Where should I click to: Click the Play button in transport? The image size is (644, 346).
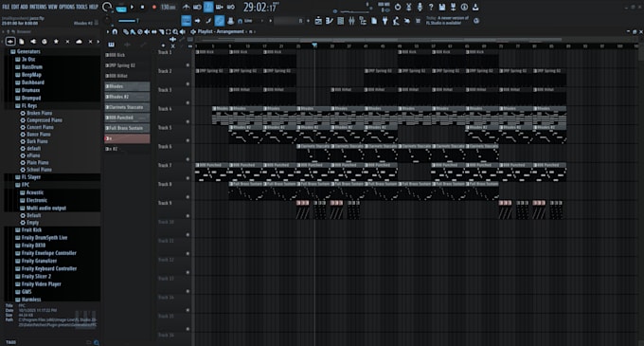[x=133, y=7]
